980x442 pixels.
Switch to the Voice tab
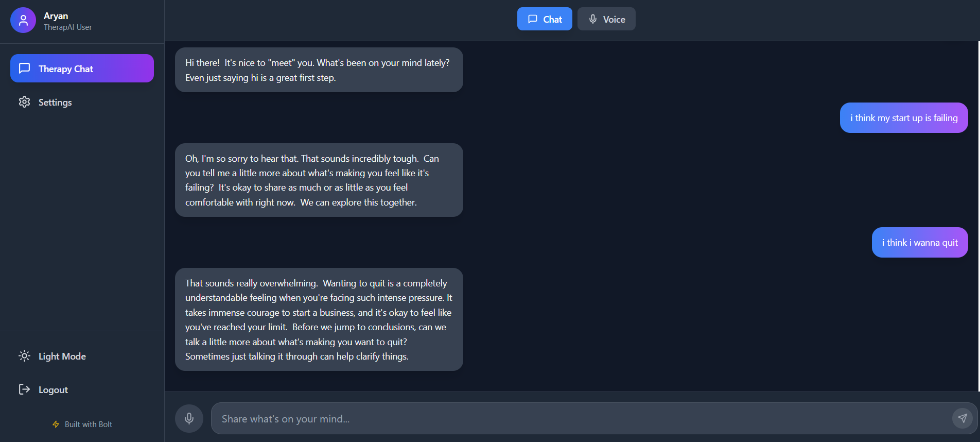pyautogui.click(x=606, y=19)
